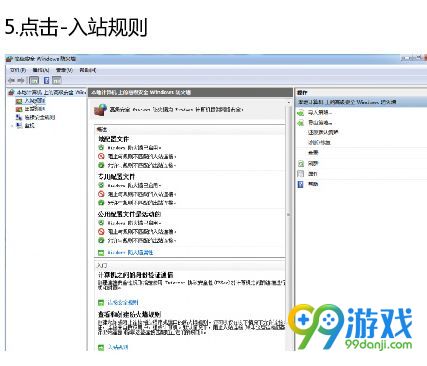Viewport: 427px width, 366px height.
Task: Open the 帮助(H) menu
Action: coord(87,70)
